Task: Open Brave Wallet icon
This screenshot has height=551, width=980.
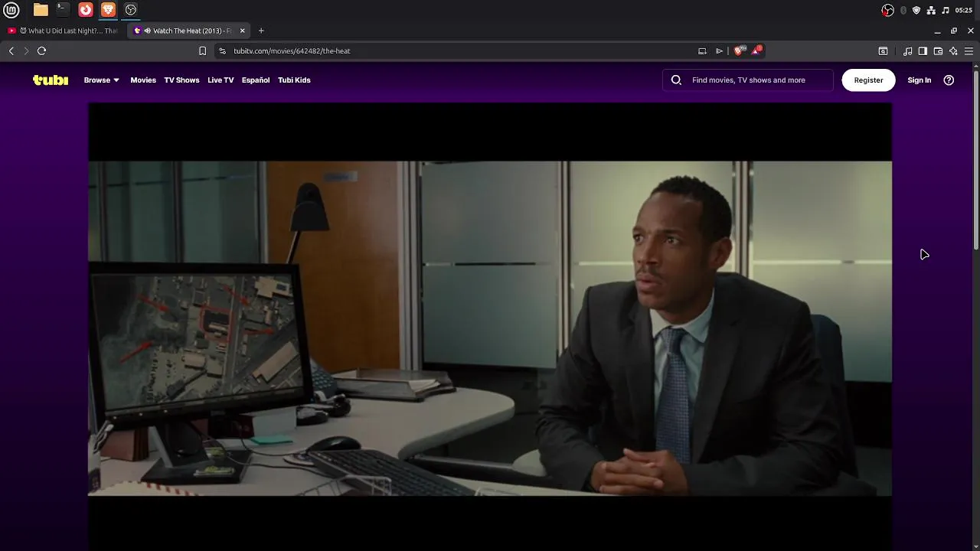Action: pos(938,51)
